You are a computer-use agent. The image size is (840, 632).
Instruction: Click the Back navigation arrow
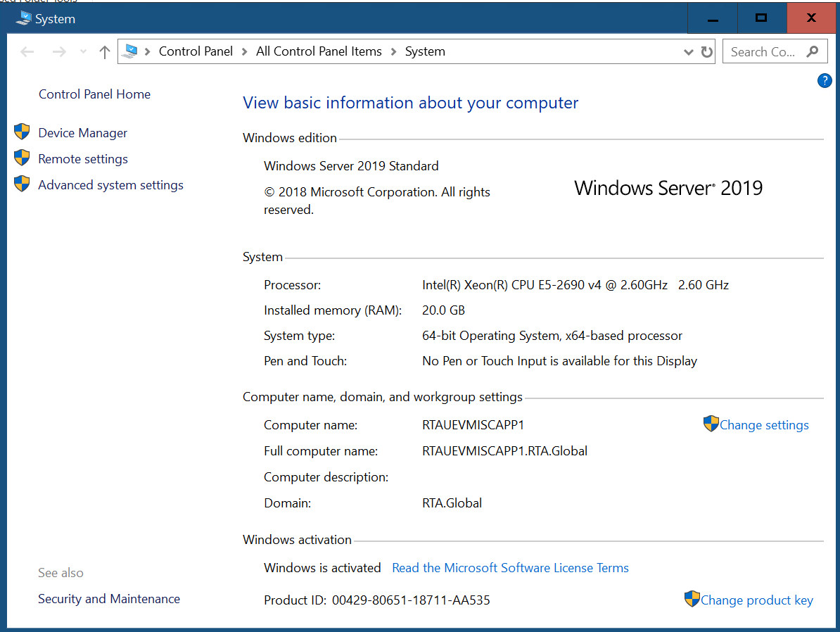point(27,51)
